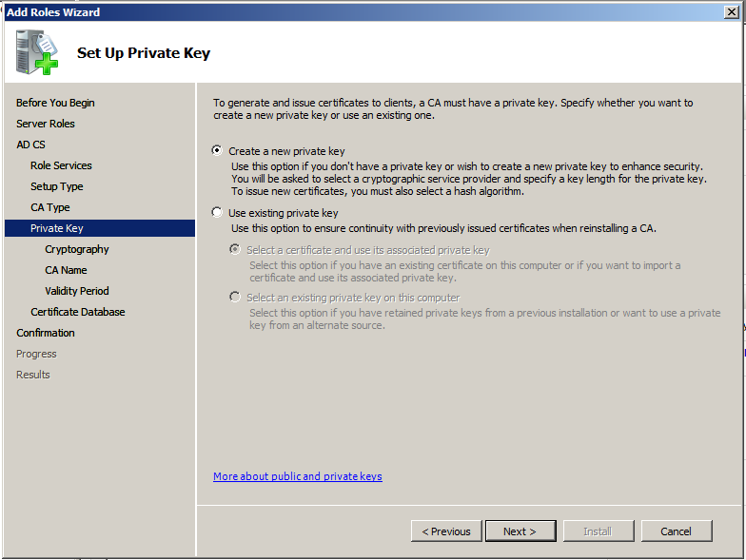
Task: Go to CA Name step
Action: click(66, 270)
